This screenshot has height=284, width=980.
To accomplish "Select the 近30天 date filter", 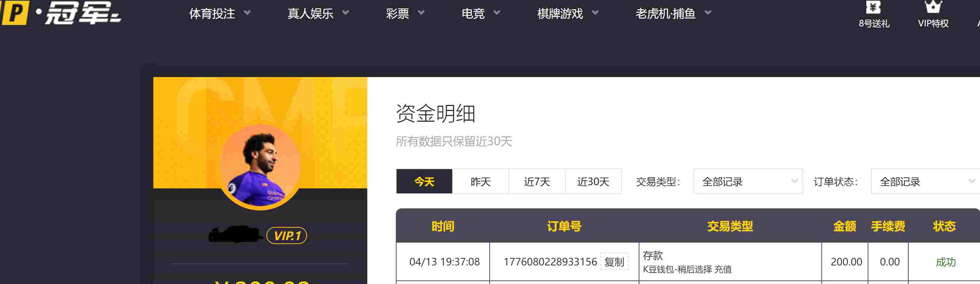I will point(593,182).
